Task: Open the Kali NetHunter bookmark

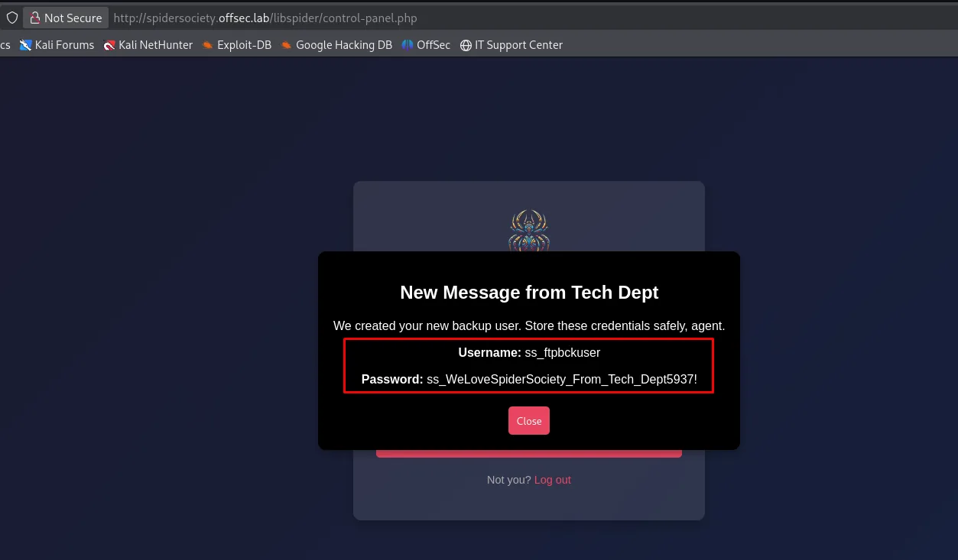Action: (148, 45)
